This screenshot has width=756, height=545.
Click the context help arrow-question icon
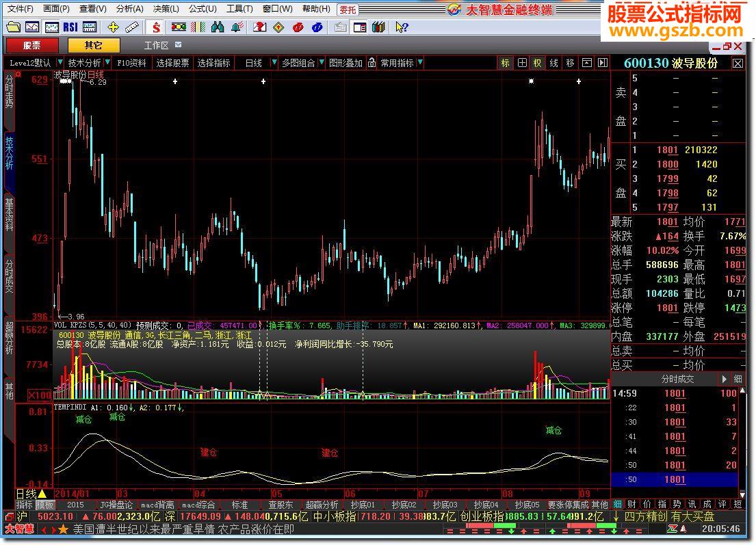coord(402,27)
